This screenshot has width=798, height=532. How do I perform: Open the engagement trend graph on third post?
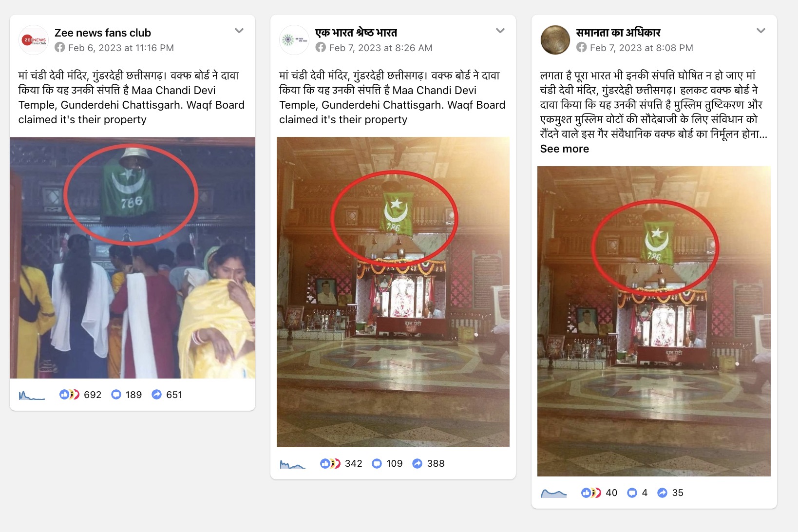[x=554, y=493]
